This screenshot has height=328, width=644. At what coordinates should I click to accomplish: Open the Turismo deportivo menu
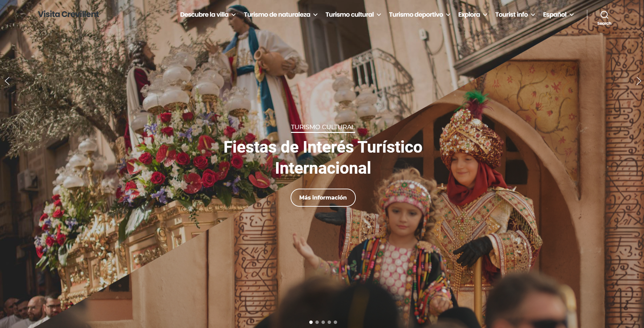click(416, 15)
